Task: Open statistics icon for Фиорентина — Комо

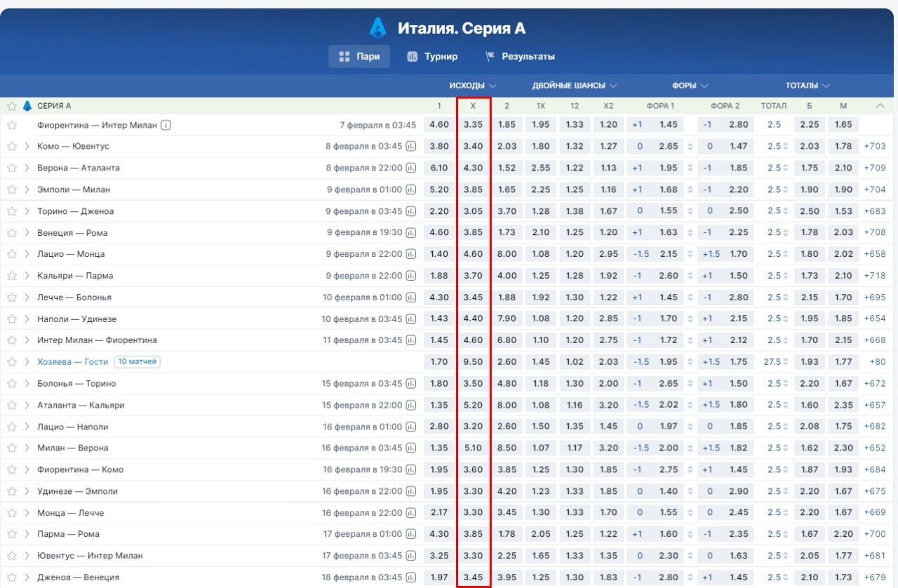Action: click(x=411, y=469)
